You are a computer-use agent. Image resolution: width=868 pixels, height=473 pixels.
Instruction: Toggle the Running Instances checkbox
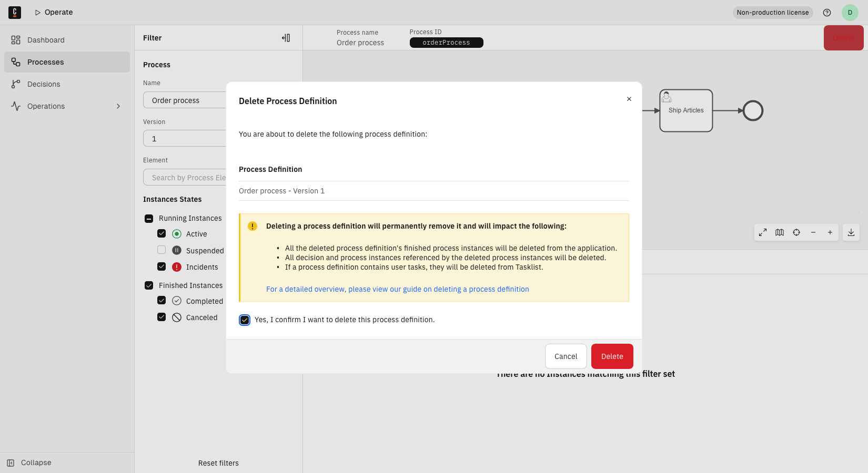(149, 219)
